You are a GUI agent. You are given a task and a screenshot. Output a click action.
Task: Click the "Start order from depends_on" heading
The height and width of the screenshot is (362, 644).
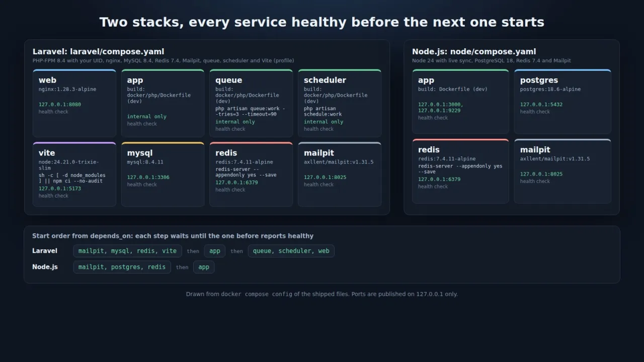(x=173, y=236)
